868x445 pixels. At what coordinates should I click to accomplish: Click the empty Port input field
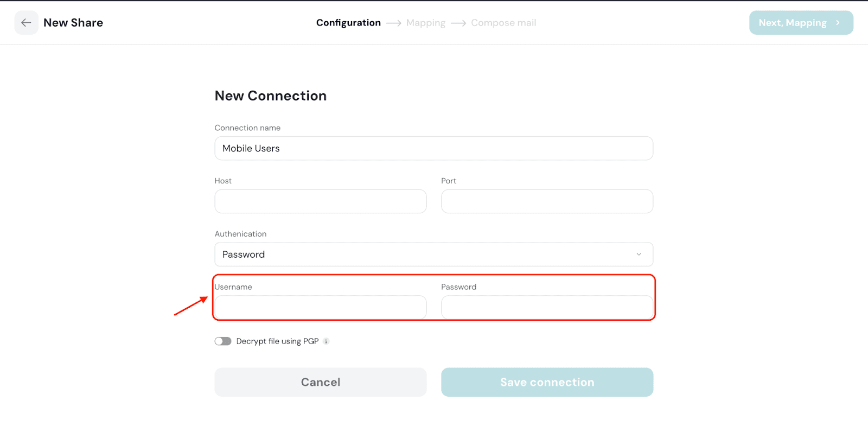(x=547, y=201)
